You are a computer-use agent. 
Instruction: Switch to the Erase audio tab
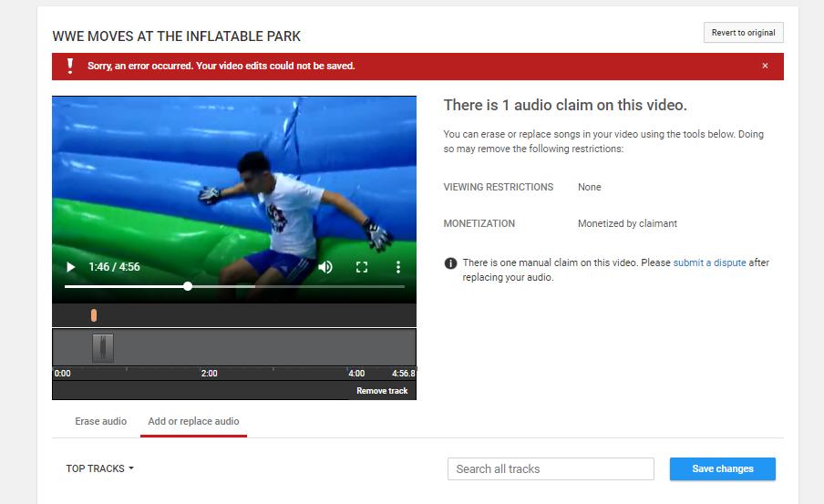point(101,421)
